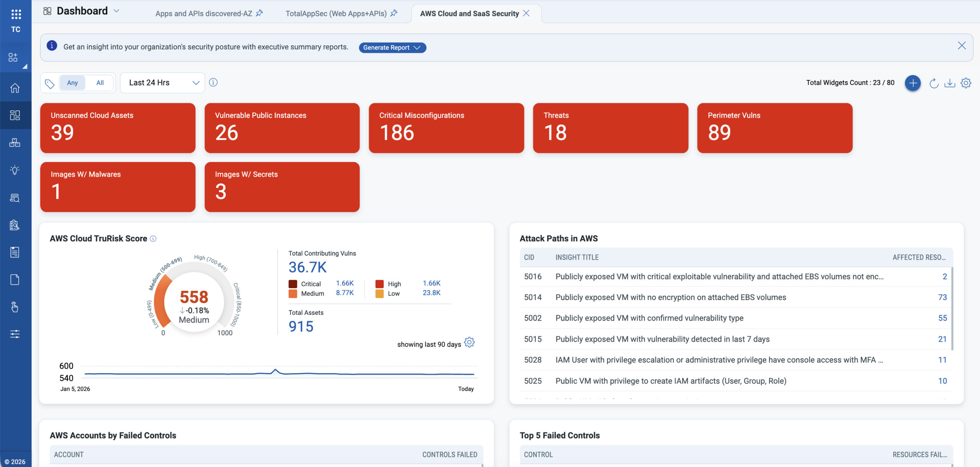Click affected resources count for CID 5014
The image size is (980, 467).
pos(942,297)
